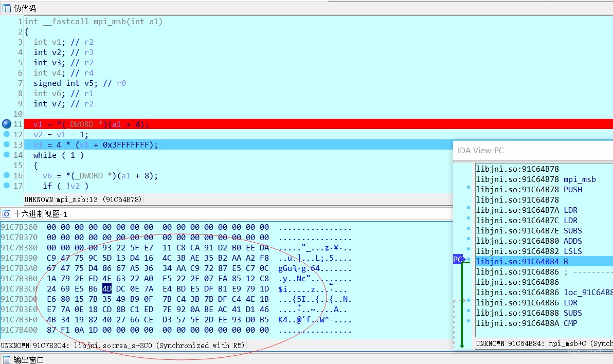
Task: Toggle the breakpoint dot at pseudocode line 16
Action: click(x=7, y=175)
